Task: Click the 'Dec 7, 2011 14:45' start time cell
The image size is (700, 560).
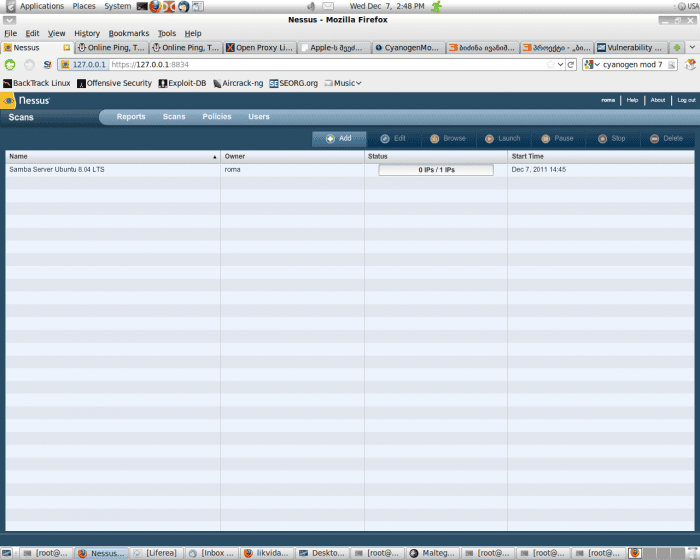Action: (x=538, y=170)
